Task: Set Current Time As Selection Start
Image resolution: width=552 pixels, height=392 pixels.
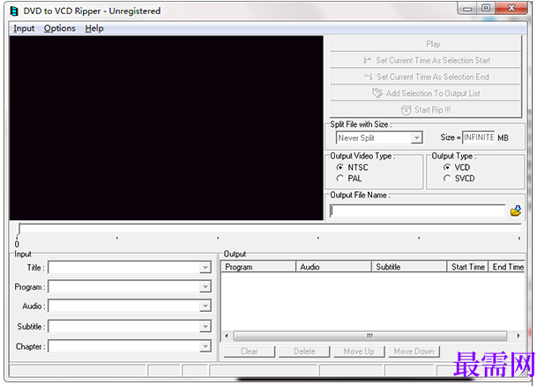Action: pos(426,61)
